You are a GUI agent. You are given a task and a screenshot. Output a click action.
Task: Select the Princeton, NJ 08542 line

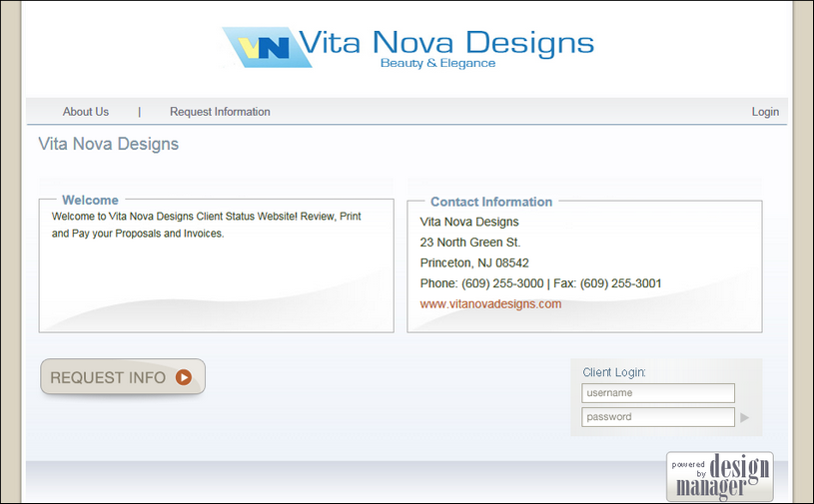[474, 262]
